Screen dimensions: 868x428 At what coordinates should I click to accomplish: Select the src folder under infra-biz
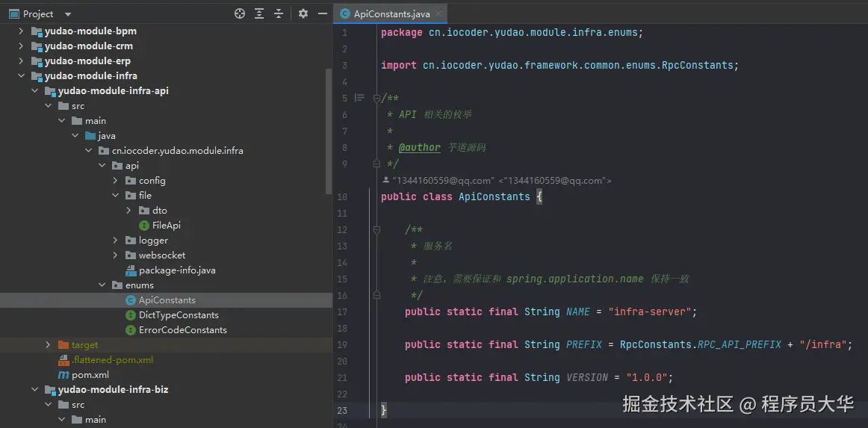click(x=78, y=405)
